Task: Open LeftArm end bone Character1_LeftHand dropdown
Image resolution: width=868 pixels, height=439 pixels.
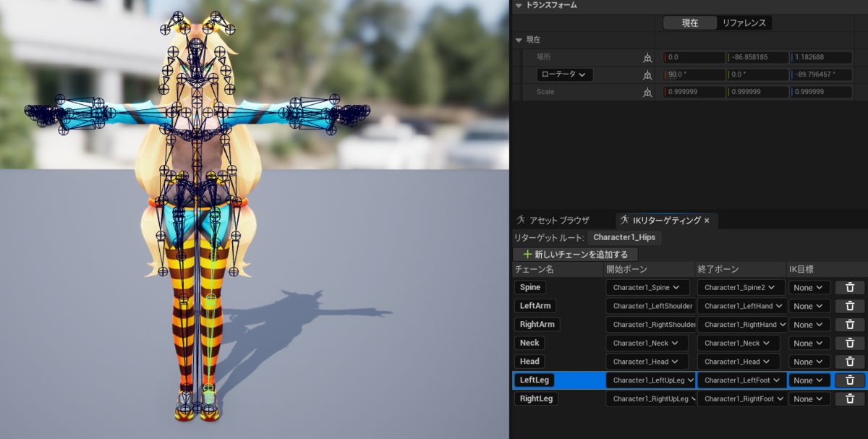Action: [742, 306]
